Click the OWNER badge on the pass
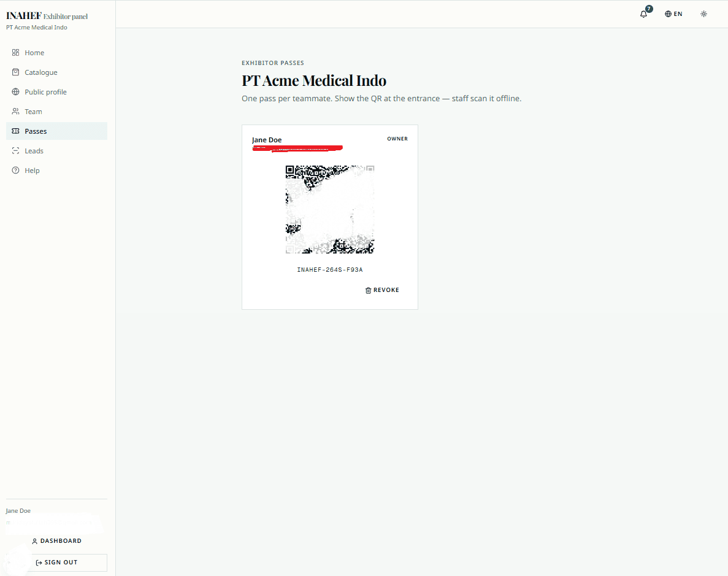The height and width of the screenshot is (576, 728). pyautogui.click(x=397, y=139)
